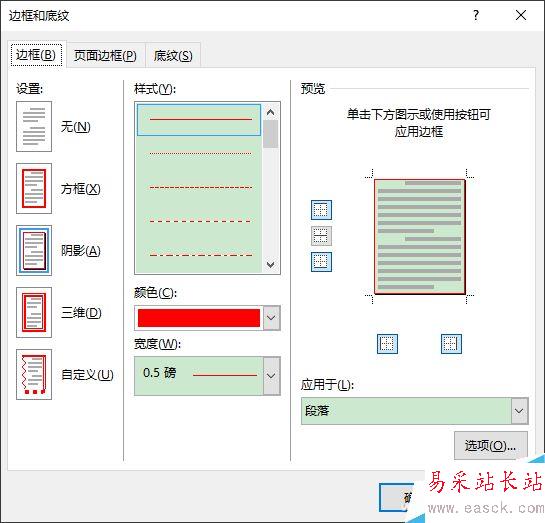Expand the 宽度(W) width dropdown arrow
This screenshot has width=545, height=523.
point(271,376)
